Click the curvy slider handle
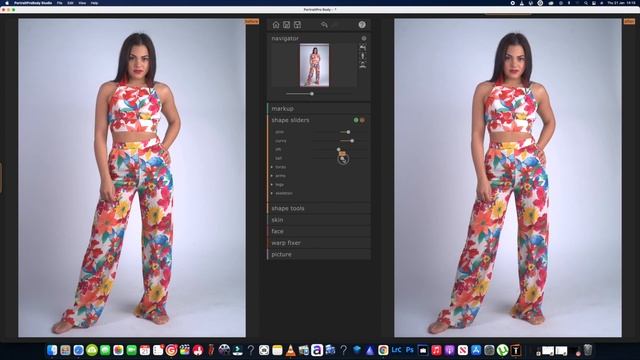640x360 pixels. coord(352,141)
